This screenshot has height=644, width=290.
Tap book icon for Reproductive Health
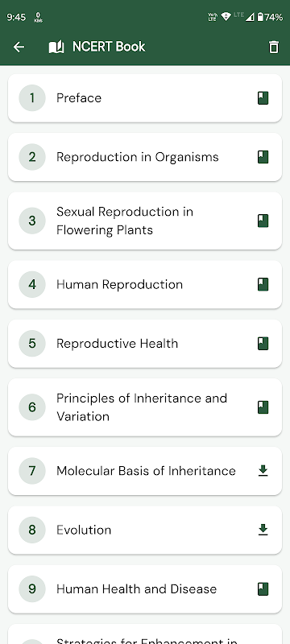coord(263,344)
